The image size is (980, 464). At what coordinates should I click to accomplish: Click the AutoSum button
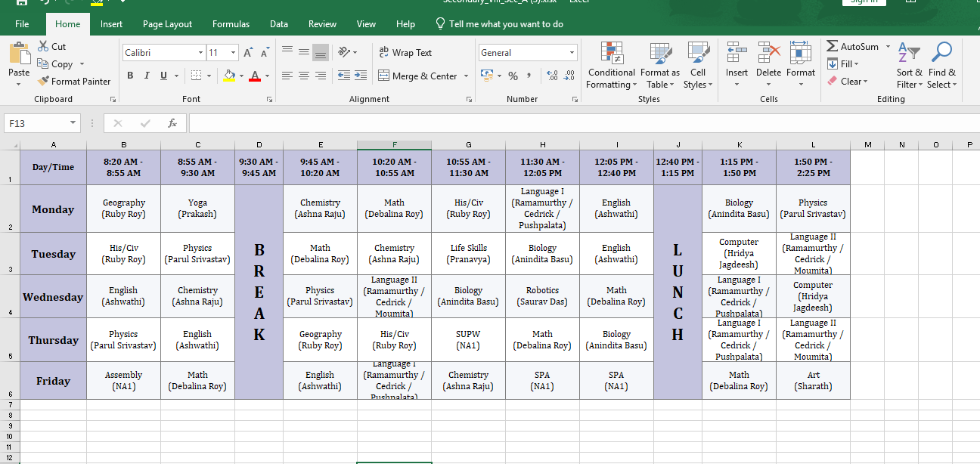[852, 46]
